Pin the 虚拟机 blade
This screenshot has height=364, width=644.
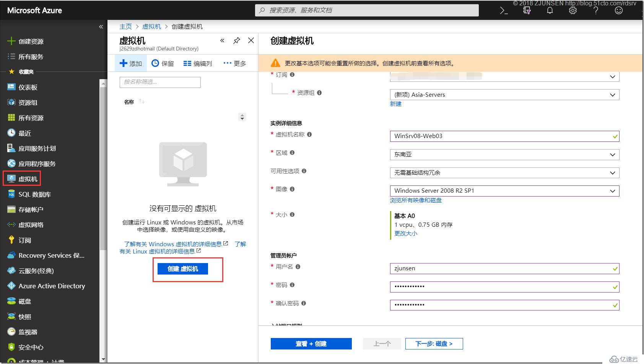(x=237, y=41)
